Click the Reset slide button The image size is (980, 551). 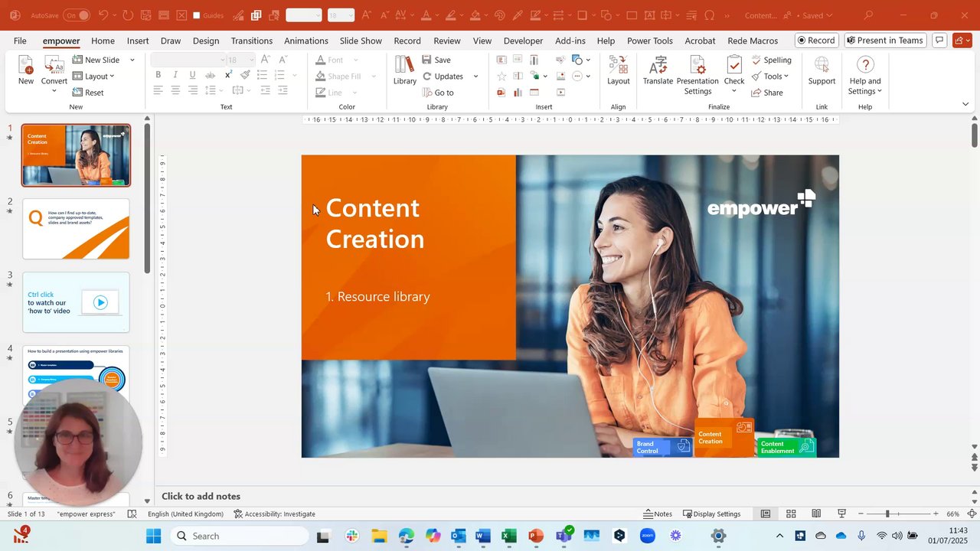pyautogui.click(x=88, y=93)
